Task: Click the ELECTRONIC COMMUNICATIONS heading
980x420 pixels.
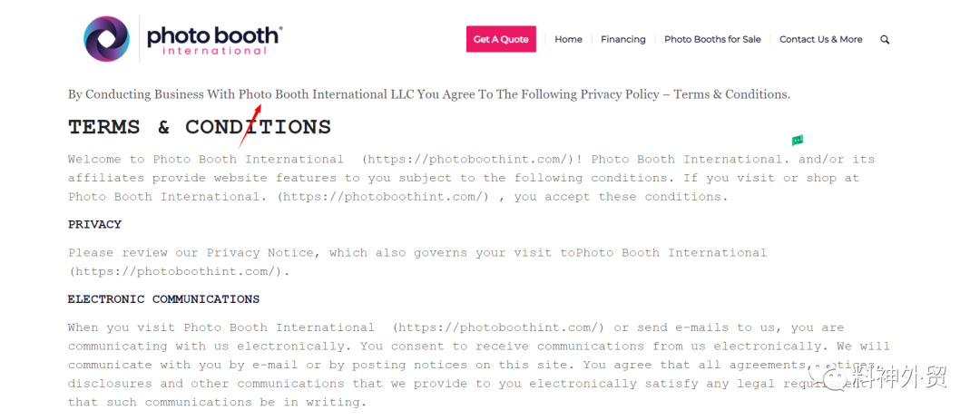Action: tap(163, 299)
